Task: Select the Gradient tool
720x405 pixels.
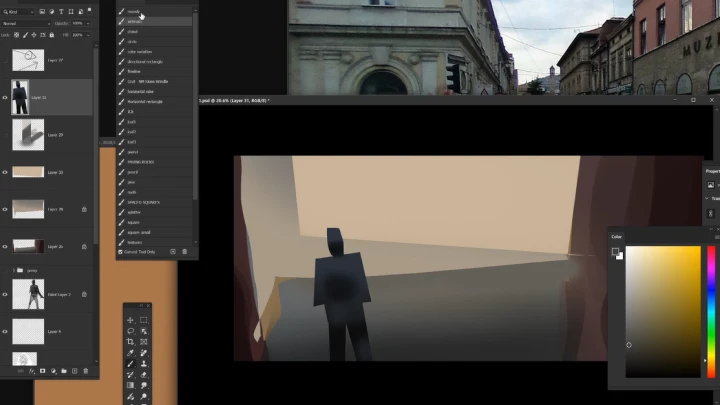Action: (130, 386)
